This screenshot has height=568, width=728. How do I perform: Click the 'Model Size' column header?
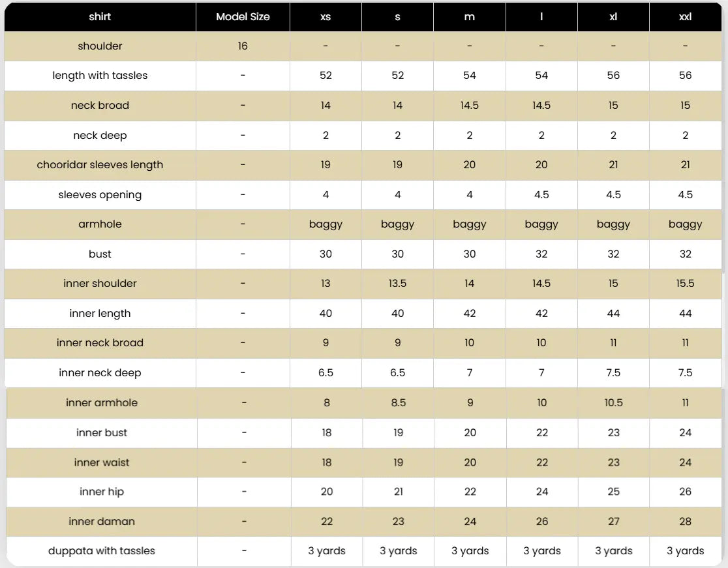click(x=243, y=17)
